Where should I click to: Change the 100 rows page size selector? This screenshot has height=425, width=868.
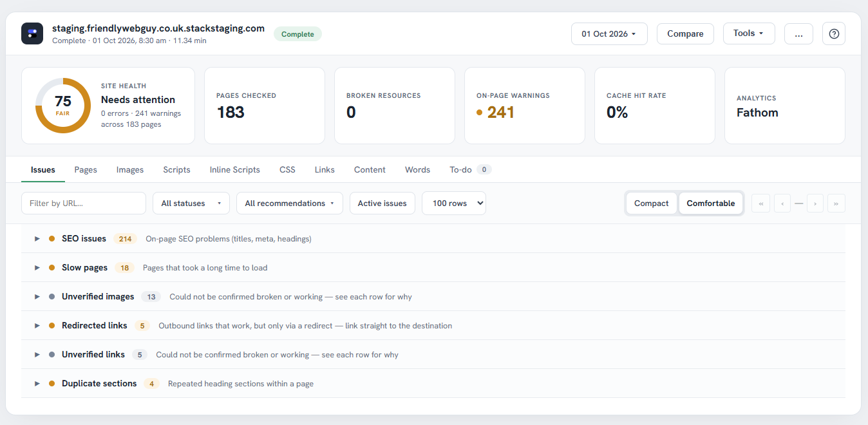[454, 203]
